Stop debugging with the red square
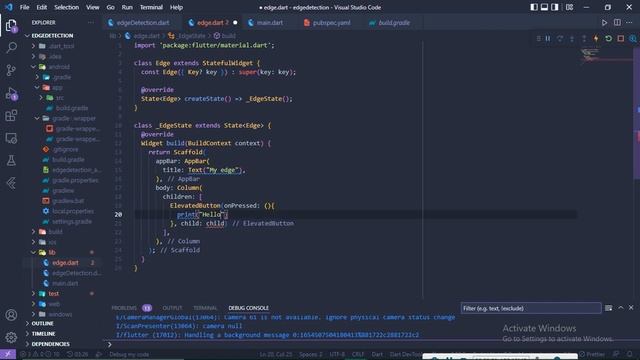640x360 pixels. [x=620, y=38]
